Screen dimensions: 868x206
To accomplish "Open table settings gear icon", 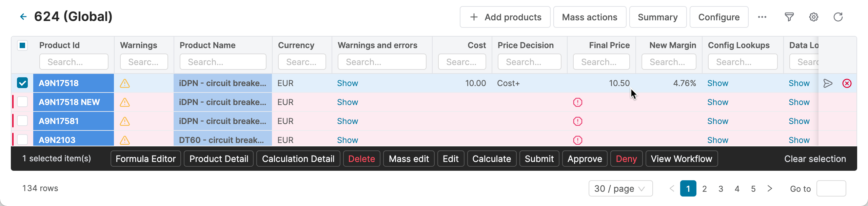I will (813, 17).
